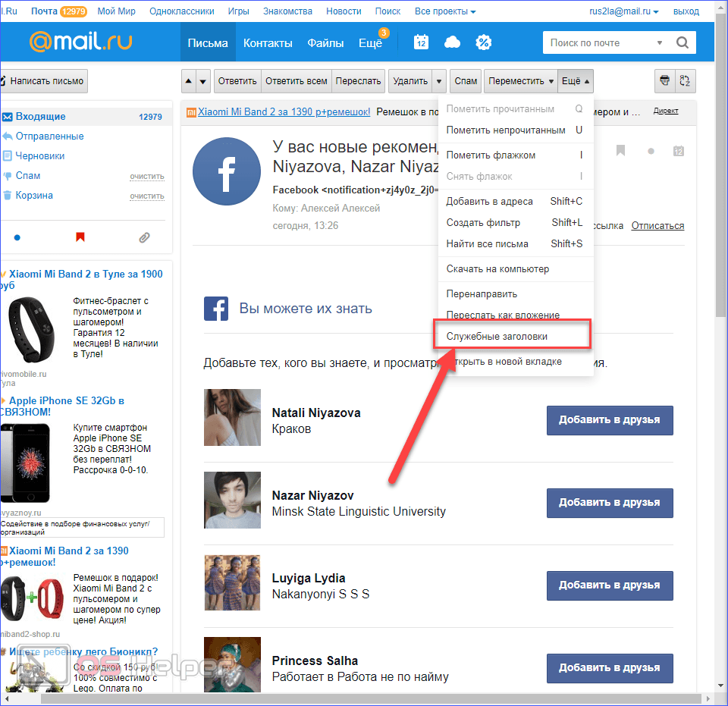Viewport: 728px width, 706px height.
Task: Click очистить next to Спам
Action: [x=146, y=177]
